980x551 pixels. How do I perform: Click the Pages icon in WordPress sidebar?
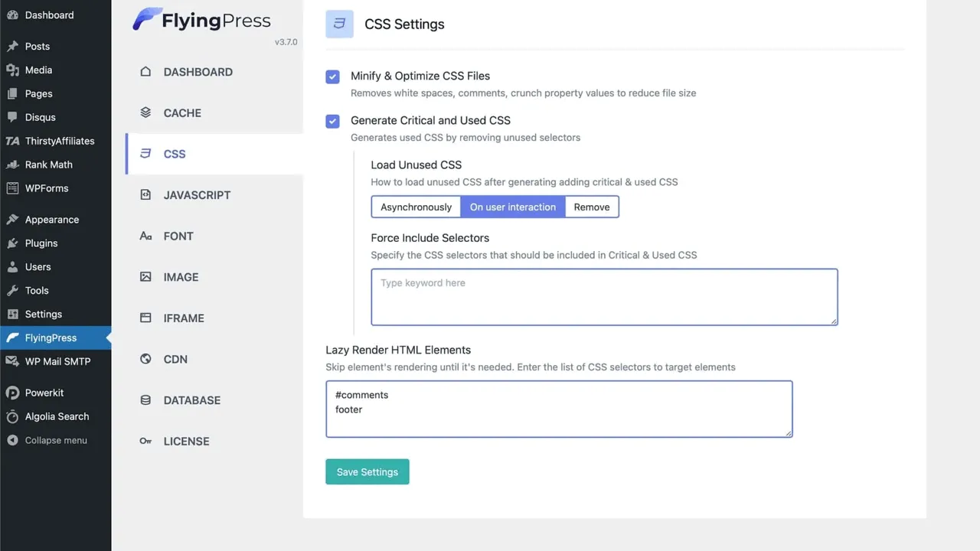(12, 94)
